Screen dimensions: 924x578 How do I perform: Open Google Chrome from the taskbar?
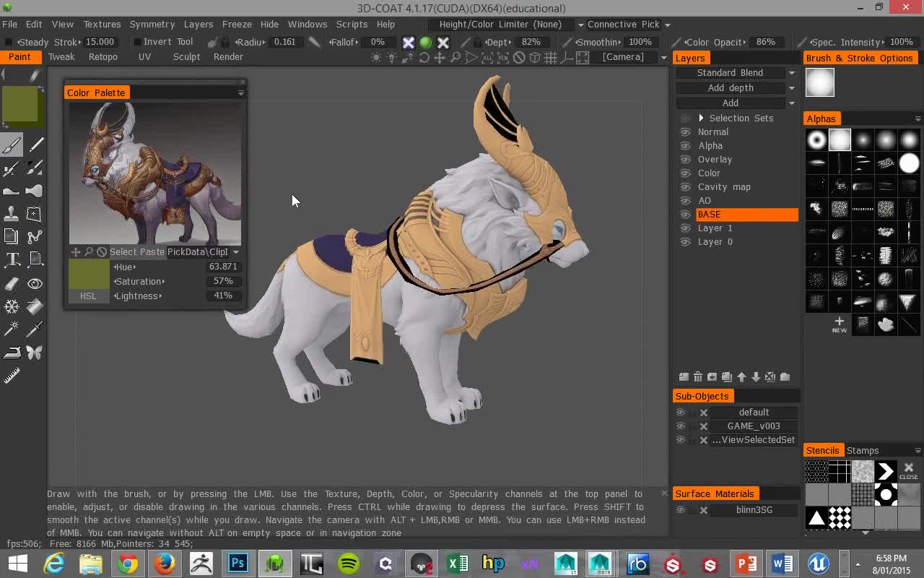128,563
